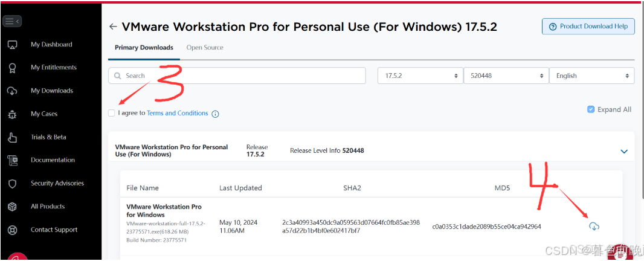
Task: Click the May 10, 2024 date cell
Action: tap(238, 227)
